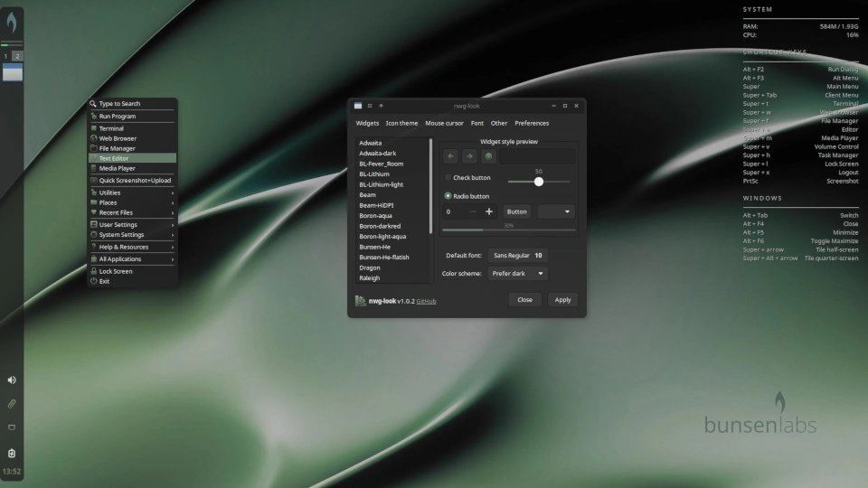The height and width of the screenshot is (488, 868).
Task: Click the Quick Screenshot+Upload icon
Action: point(93,181)
